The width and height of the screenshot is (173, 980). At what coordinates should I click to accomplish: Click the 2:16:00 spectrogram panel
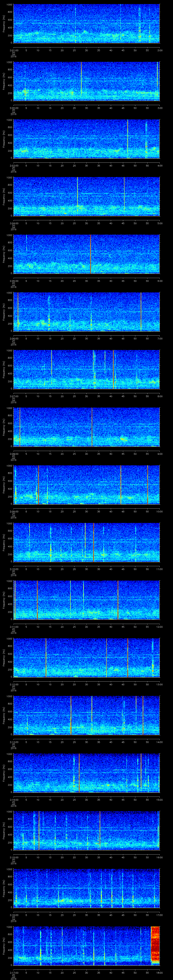coord(87,888)
